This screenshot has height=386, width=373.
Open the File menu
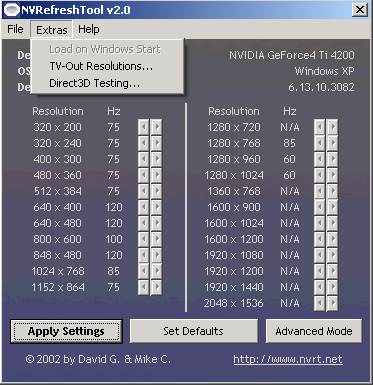tap(15, 29)
